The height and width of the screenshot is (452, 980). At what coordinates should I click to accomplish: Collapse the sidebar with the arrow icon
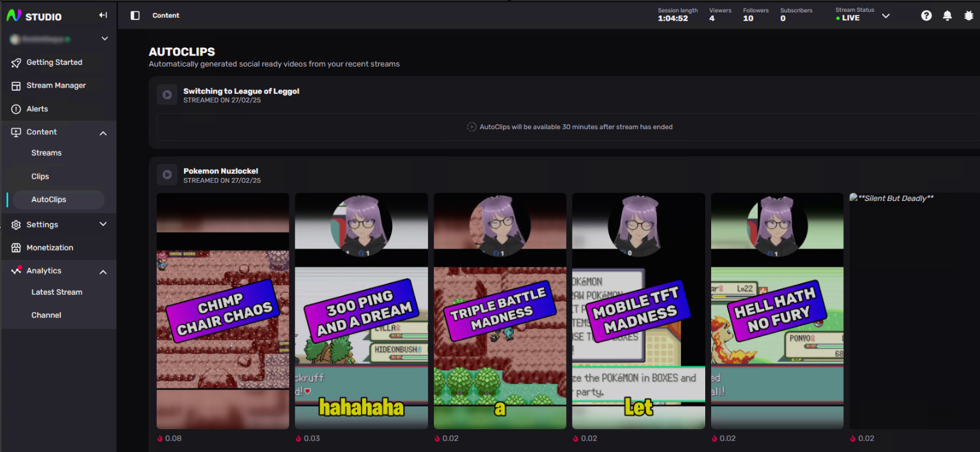click(103, 15)
